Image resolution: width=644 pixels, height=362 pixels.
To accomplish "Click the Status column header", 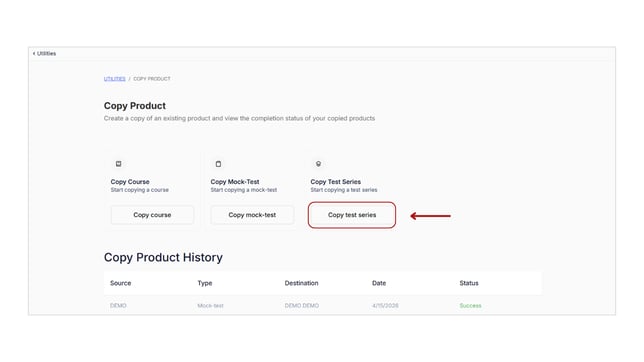I will point(469,283).
